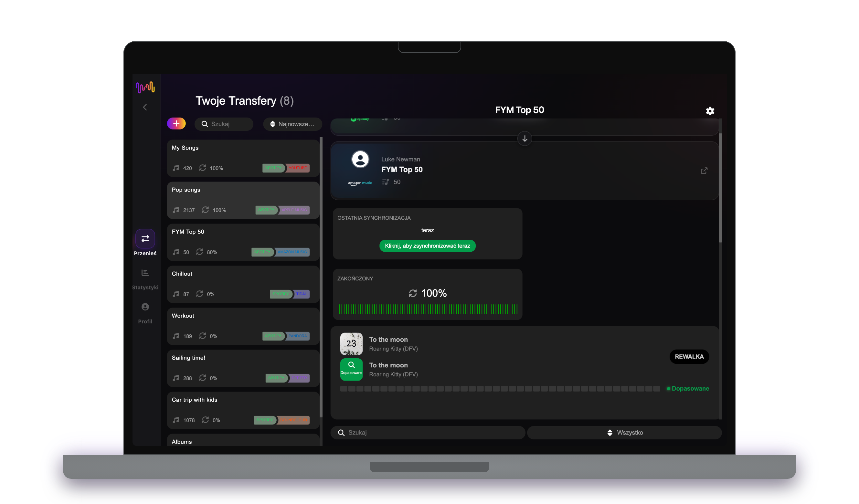Select the Chillout transfer item
This screenshot has height=504, width=859.
coord(243,284)
